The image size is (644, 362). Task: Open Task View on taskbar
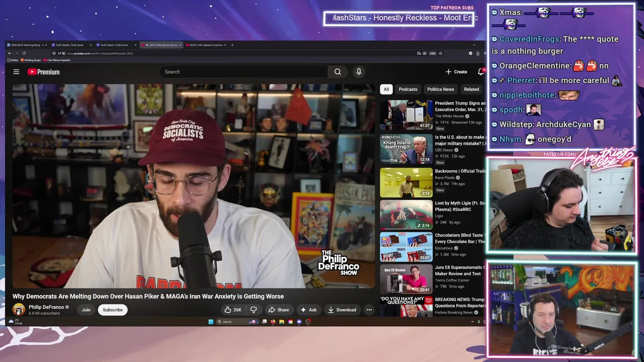264,322
